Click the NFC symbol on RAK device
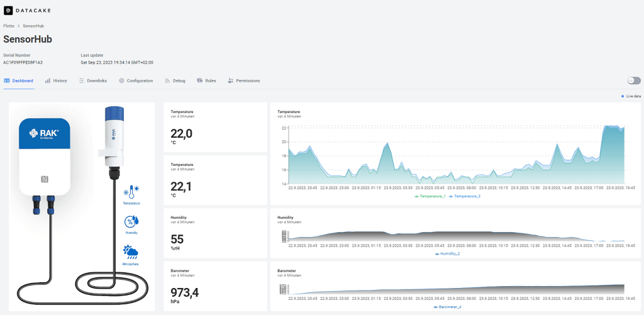 [x=45, y=179]
